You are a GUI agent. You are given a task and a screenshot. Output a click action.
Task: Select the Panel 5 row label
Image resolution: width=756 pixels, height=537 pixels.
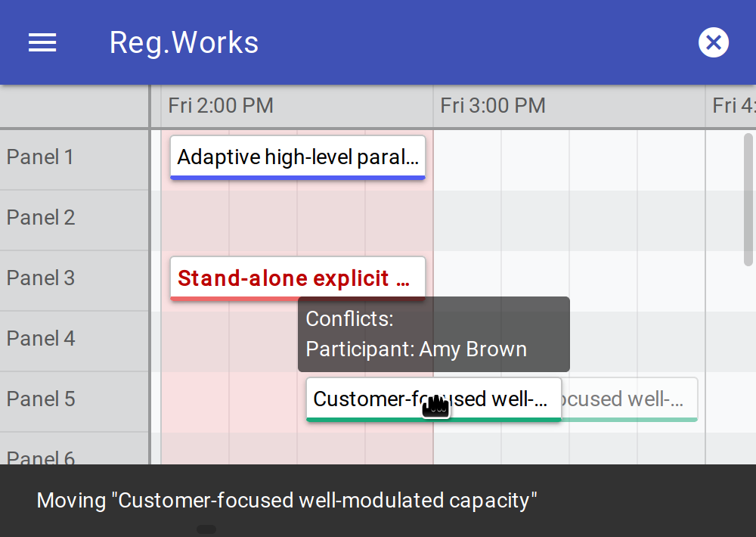(41, 399)
